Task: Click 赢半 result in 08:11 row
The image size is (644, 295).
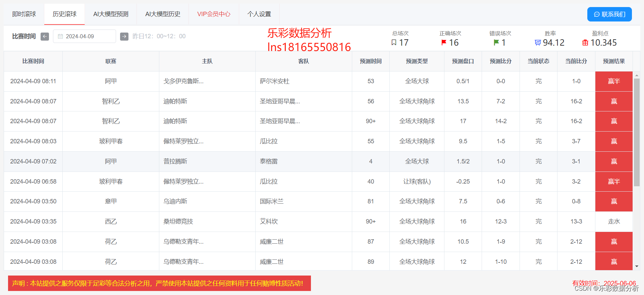Action: pyautogui.click(x=614, y=81)
